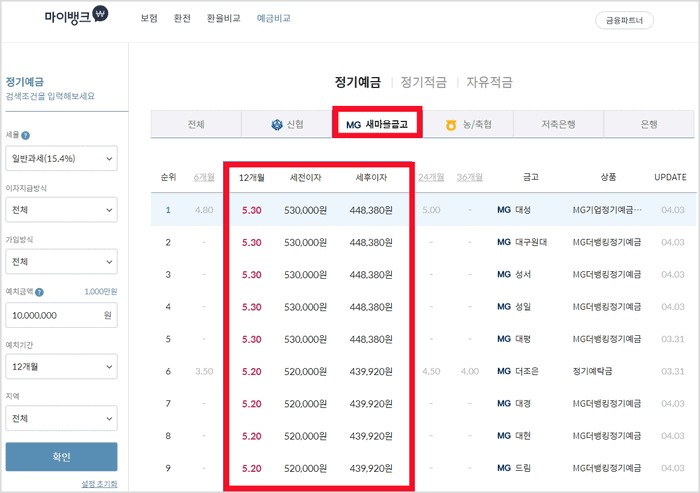Switch to the 정기적금 product tab
The height and width of the screenshot is (493, 700).
click(424, 82)
